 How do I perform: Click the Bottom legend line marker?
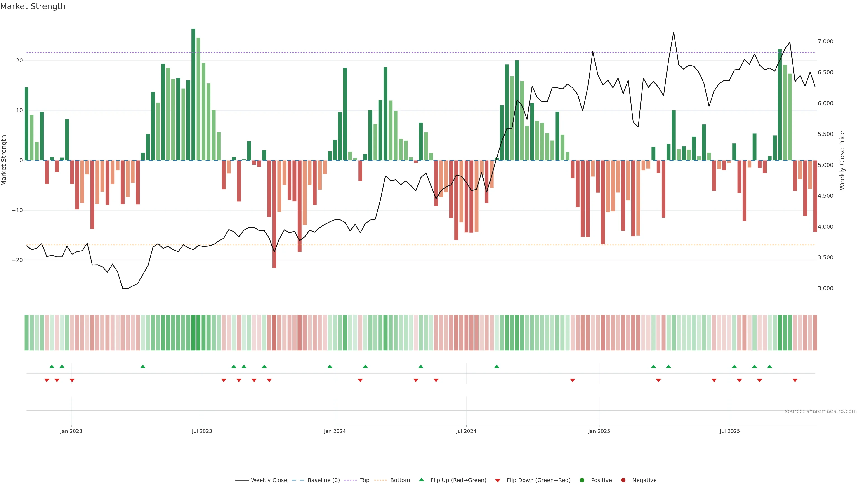click(x=380, y=480)
